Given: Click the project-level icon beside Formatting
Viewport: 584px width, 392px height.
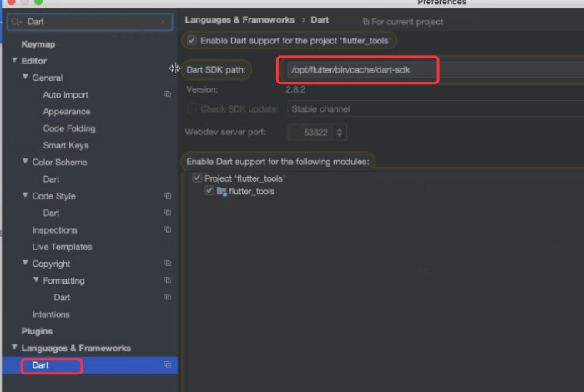Looking at the screenshot, I should pyautogui.click(x=168, y=280).
